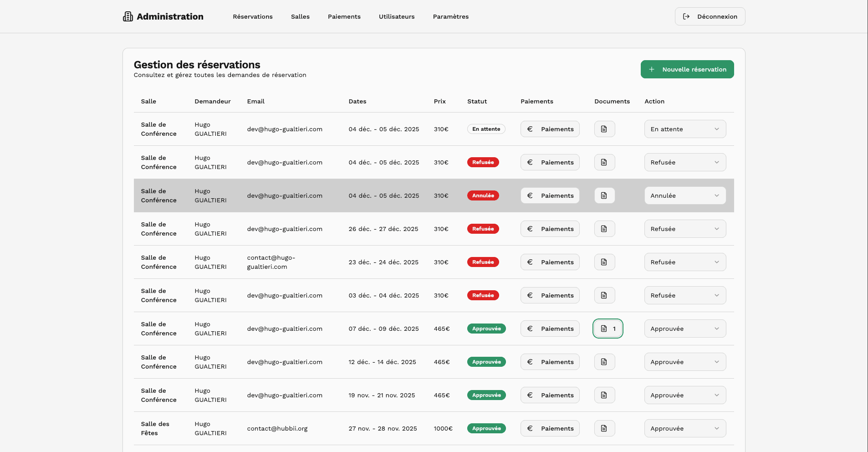Navigate to Paramètres

coord(450,17)
